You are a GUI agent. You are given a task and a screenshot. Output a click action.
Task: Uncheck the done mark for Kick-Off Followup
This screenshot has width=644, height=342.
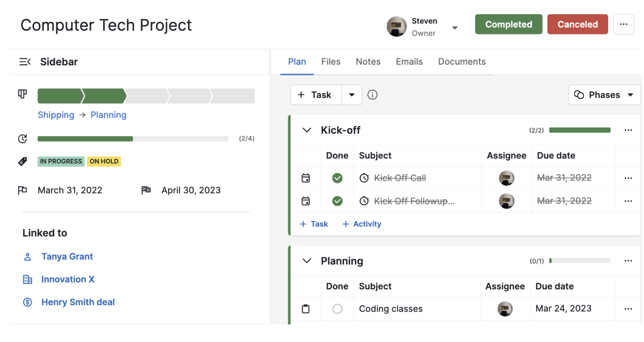tap(337, 201)
